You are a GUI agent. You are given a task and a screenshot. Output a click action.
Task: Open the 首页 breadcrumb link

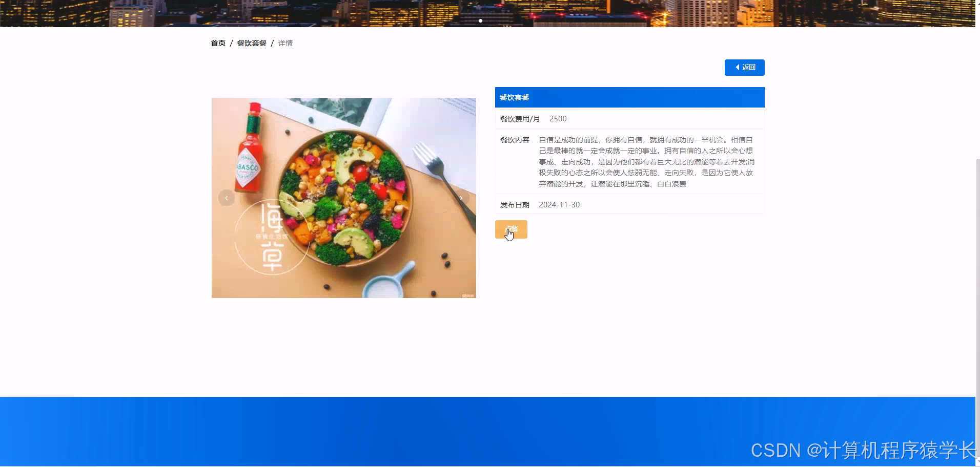217,43
